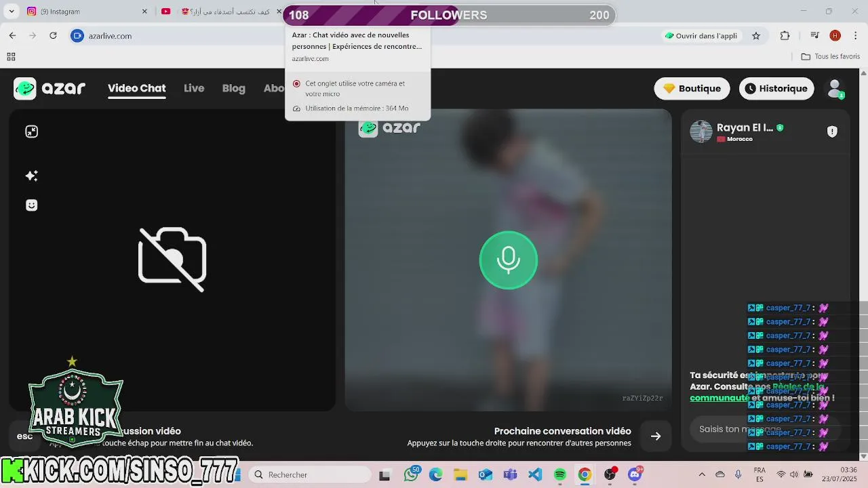Click 'Utilisation de la mémoire : 364 Mo'

click(x=357, y=108)
